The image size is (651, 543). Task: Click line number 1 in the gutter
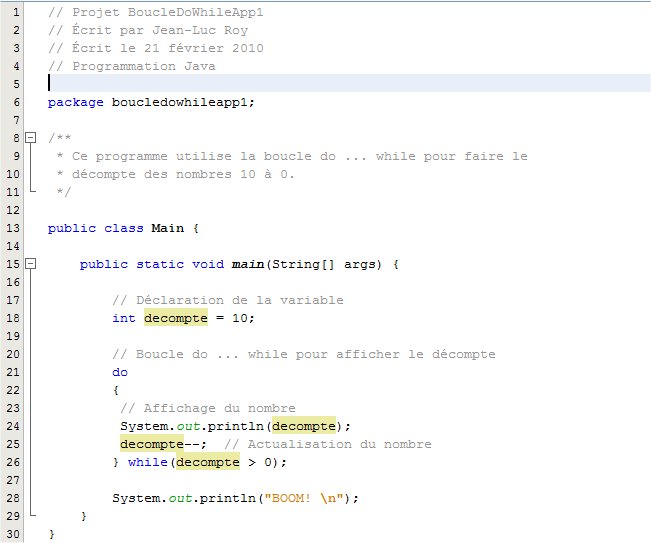[x=16, y=12]
